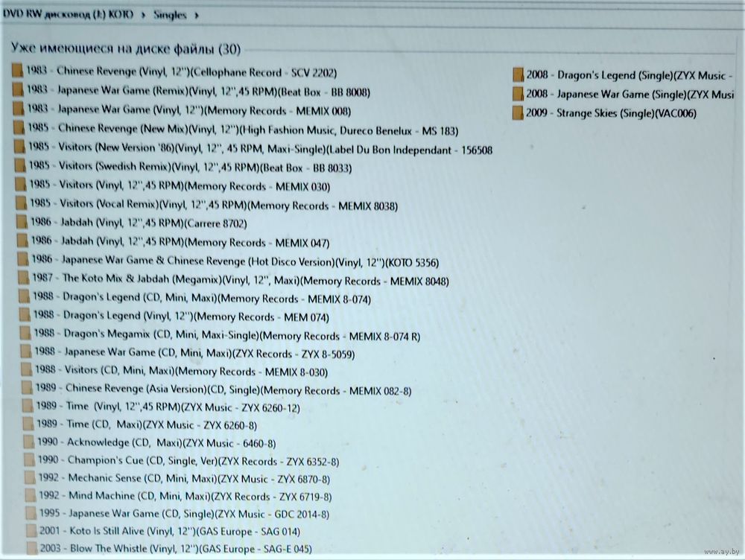Click the Singles breadcrumb segment
The image size is (745, 560).
(170, 15)
